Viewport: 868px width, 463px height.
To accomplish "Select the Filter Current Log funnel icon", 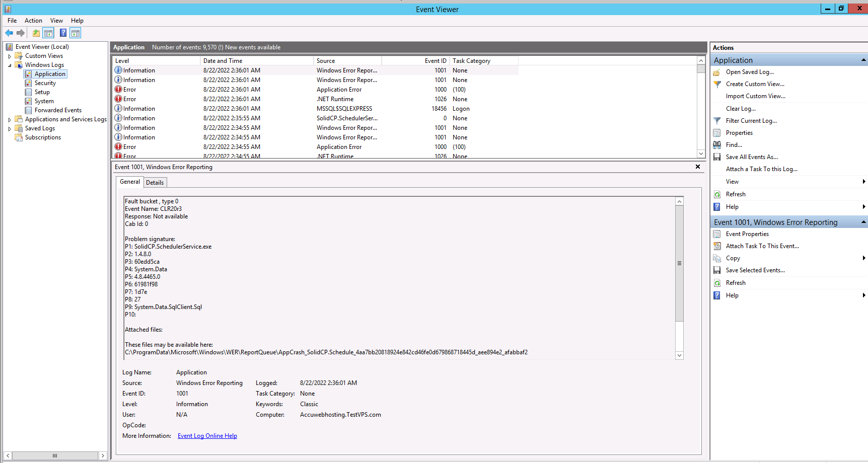I will click(717, 121).
